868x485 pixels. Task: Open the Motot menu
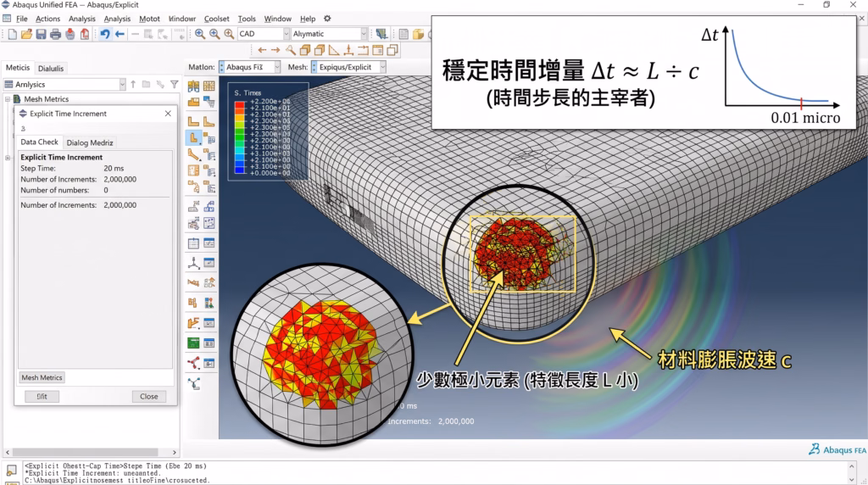(149, 19)
